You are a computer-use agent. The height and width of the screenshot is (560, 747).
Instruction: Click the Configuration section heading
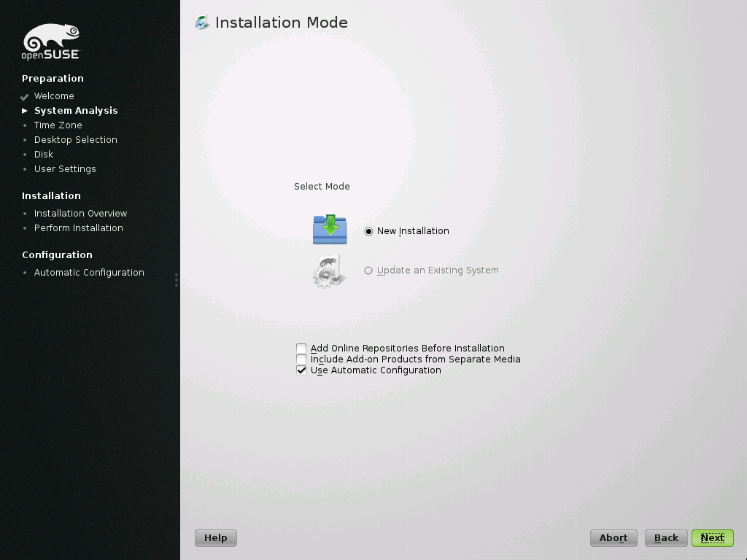57,255
